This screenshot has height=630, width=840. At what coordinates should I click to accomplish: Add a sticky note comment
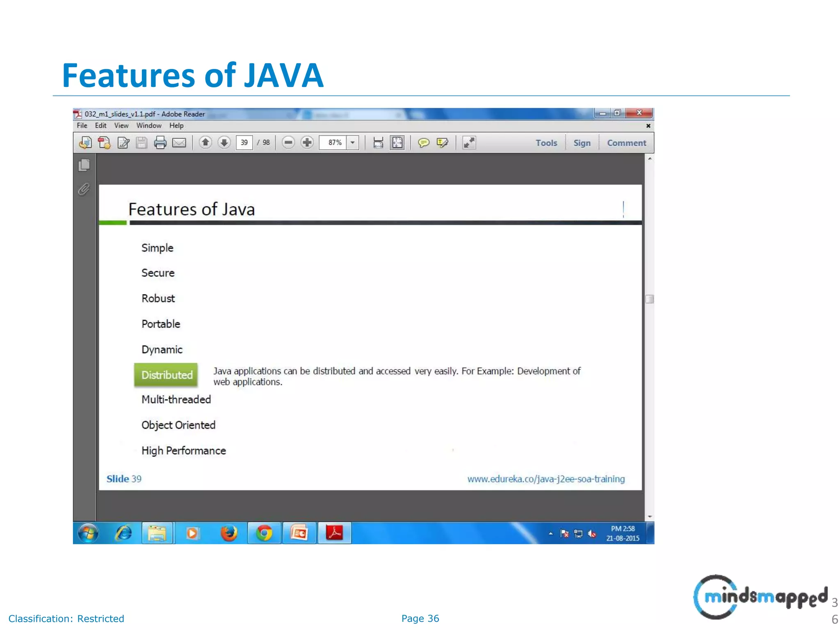point(423,143)
